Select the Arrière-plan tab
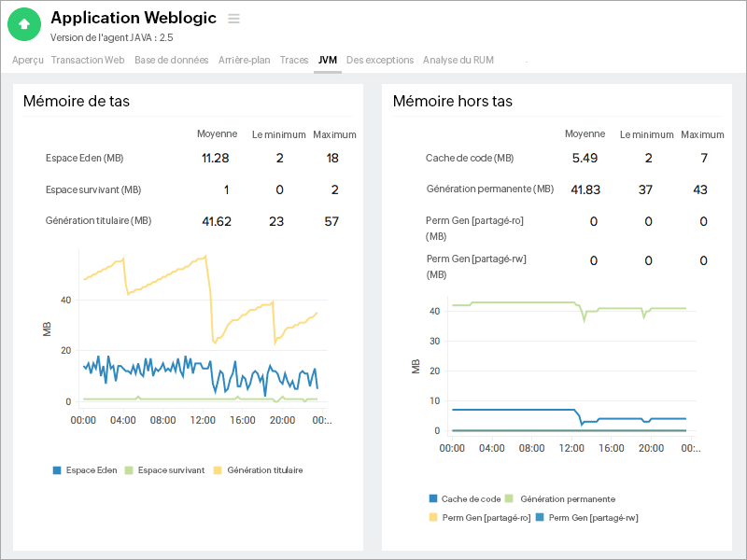 [244, 60]
